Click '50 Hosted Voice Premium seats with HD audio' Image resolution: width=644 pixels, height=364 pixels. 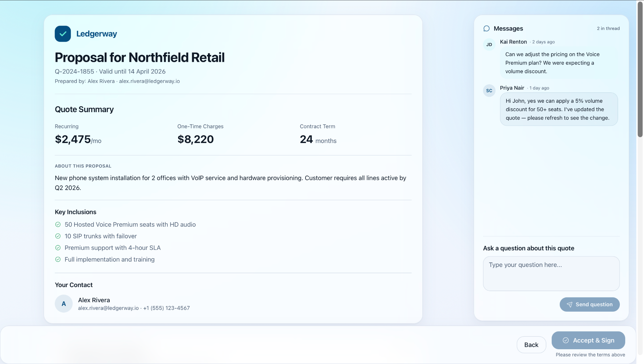coord(130,224)
